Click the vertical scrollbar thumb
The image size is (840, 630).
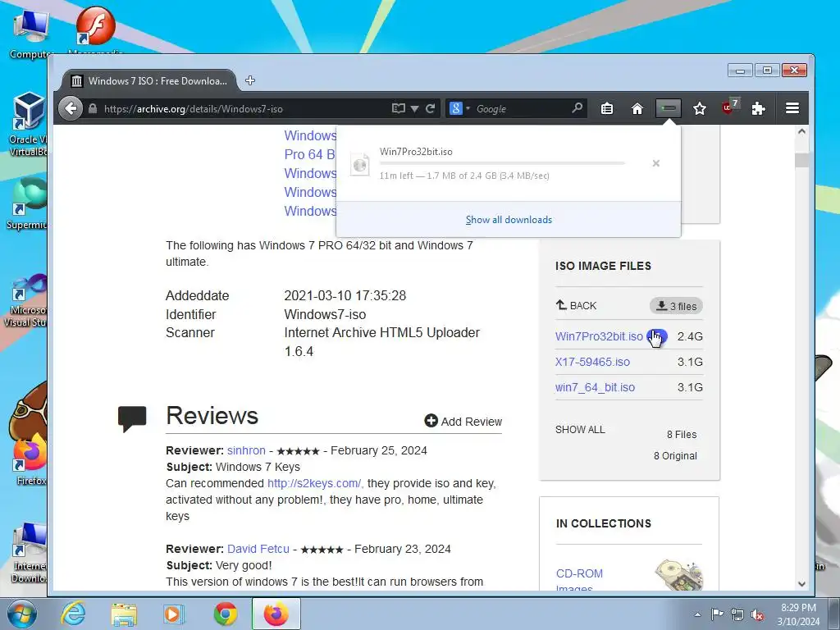pyautogui.click(x=801, y=160)
